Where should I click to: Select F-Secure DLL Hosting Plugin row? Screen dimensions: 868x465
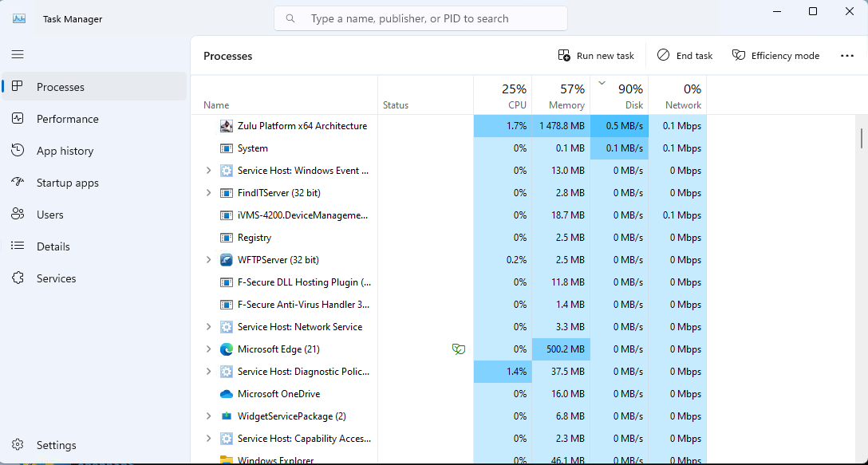point(449,282)
